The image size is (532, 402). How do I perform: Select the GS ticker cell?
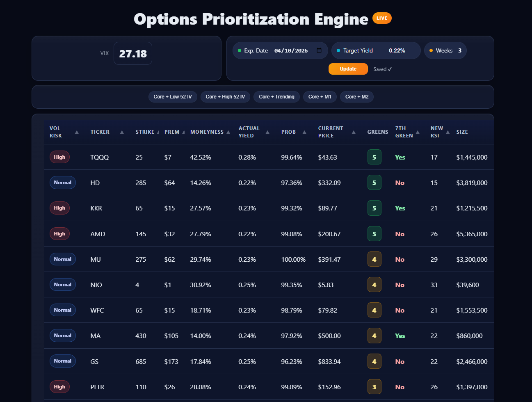[94, 361]
